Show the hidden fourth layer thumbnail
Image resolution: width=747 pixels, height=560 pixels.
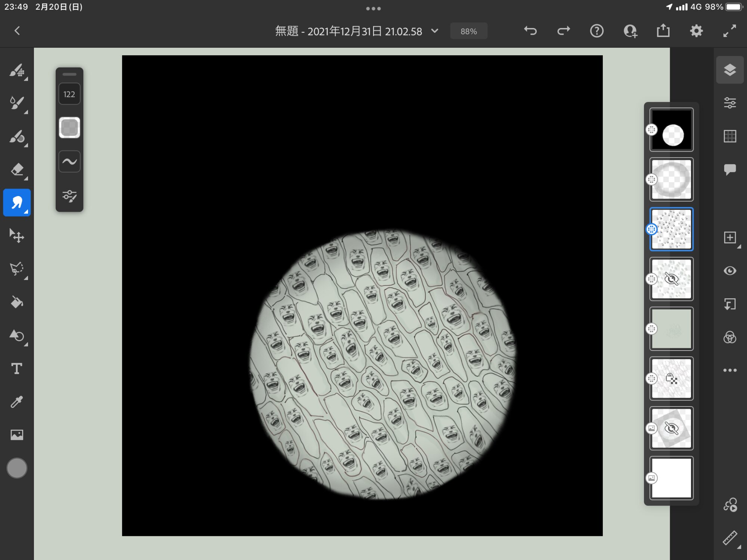(x=671, y=279)
